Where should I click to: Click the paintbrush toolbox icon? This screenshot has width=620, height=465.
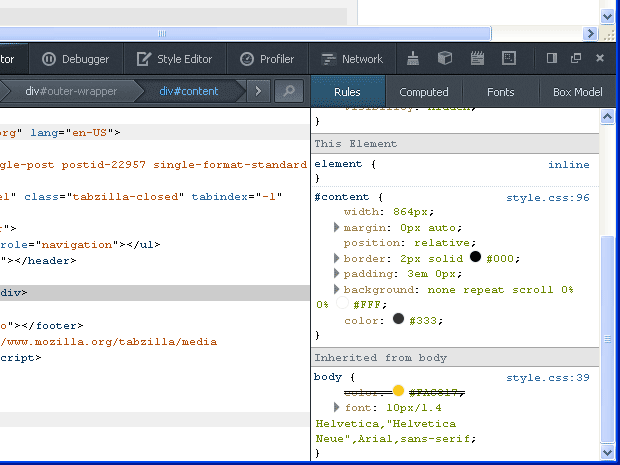click(413, 59)
